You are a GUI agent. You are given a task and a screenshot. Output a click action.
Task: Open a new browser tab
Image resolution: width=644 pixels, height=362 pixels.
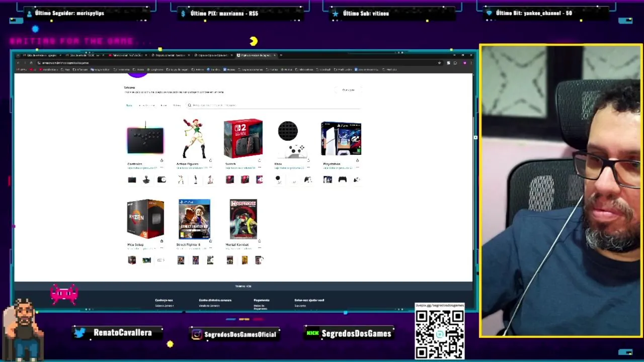tap(282, 55)
